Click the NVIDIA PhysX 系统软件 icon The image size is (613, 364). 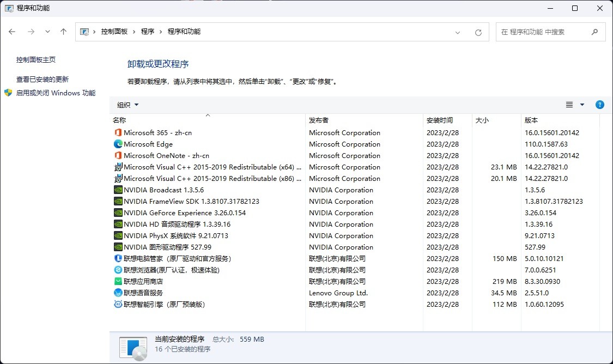click(118, 235)
